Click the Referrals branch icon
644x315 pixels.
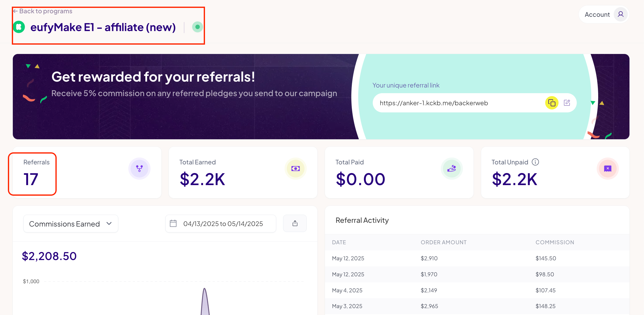139,168
